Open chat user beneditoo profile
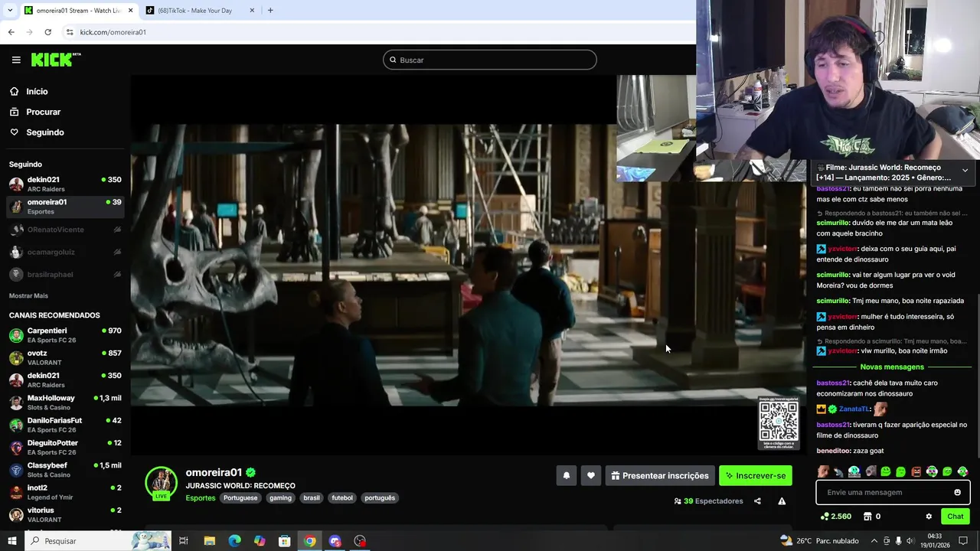The width and height of the screenshot is (980, 551). coord(833,451)
